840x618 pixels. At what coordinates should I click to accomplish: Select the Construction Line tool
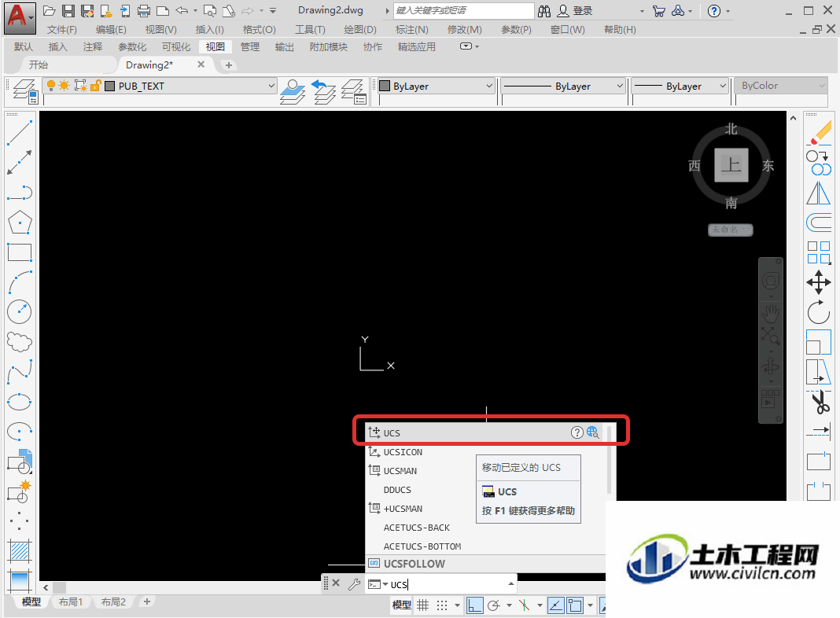click(x=20, y=162)
